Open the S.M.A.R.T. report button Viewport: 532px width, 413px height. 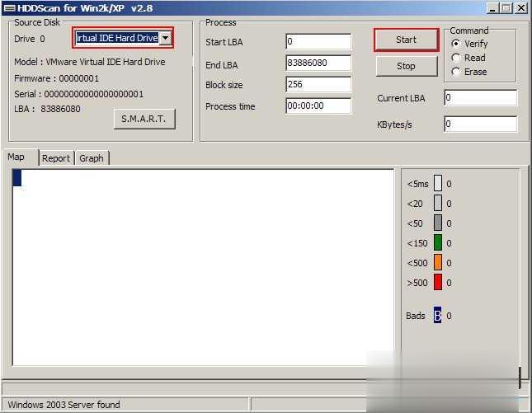tap(144, 119)
